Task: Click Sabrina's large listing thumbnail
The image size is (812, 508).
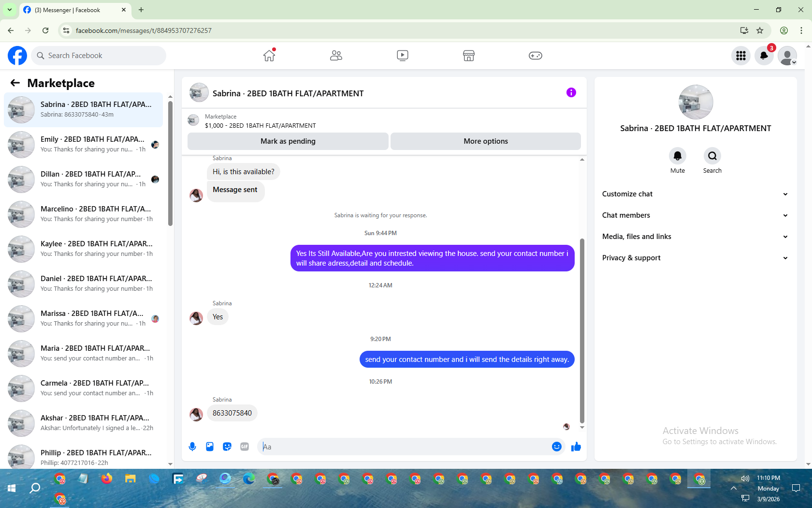Action: click(x=696, y=102)
